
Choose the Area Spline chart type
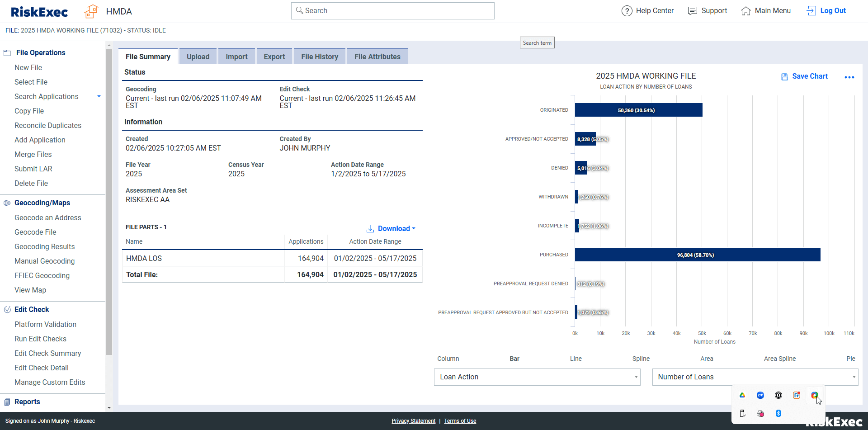click(x=779, y=359)
